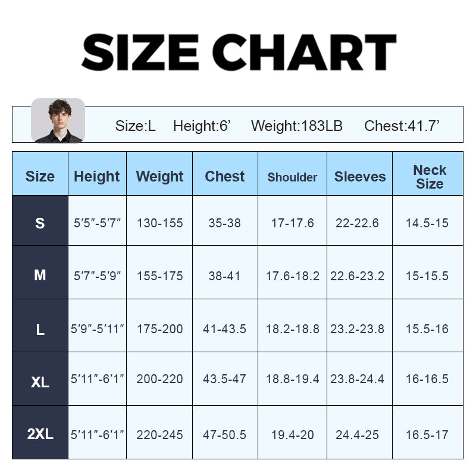Click the Weight column header

pyautogui.click(x=159, y=177)
